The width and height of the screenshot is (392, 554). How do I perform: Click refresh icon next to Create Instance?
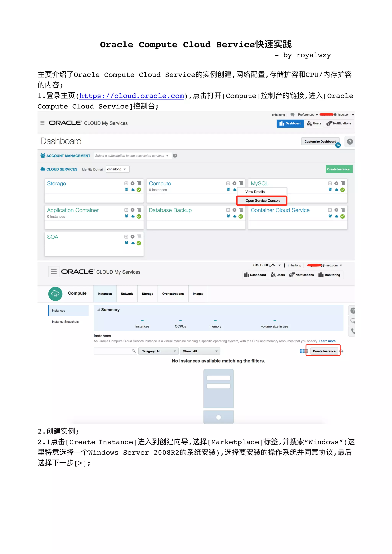342,351
